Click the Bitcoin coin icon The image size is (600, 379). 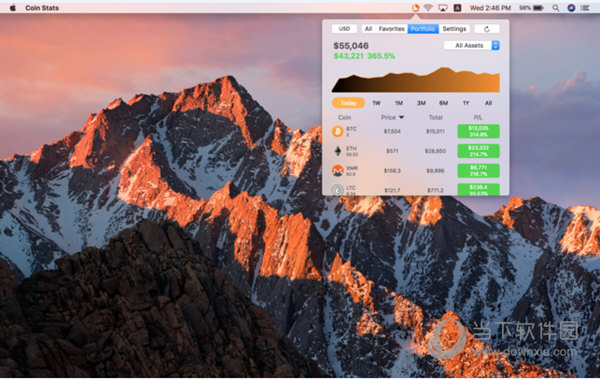pyautogui.click(x=338, y=131)
